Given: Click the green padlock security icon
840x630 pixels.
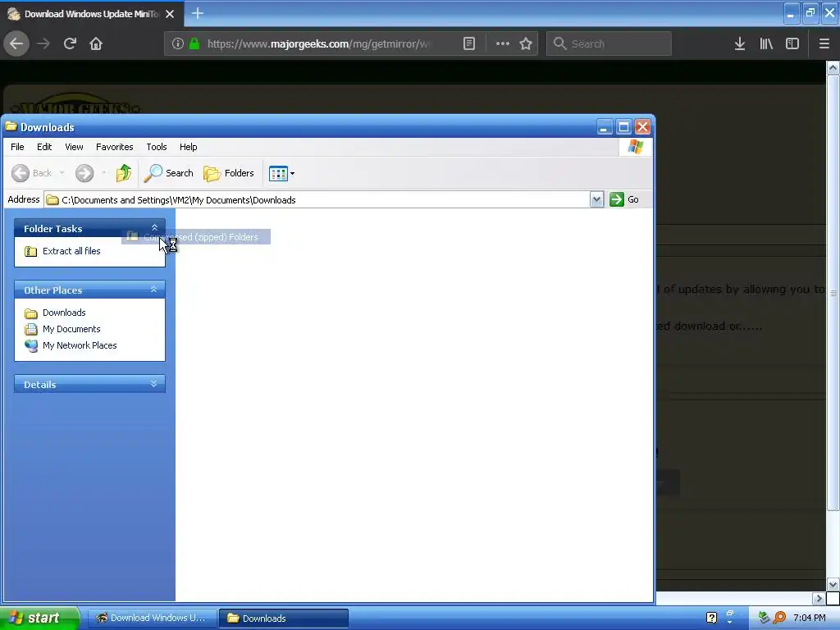Looking at the screenshot, I should pos(194,43).
